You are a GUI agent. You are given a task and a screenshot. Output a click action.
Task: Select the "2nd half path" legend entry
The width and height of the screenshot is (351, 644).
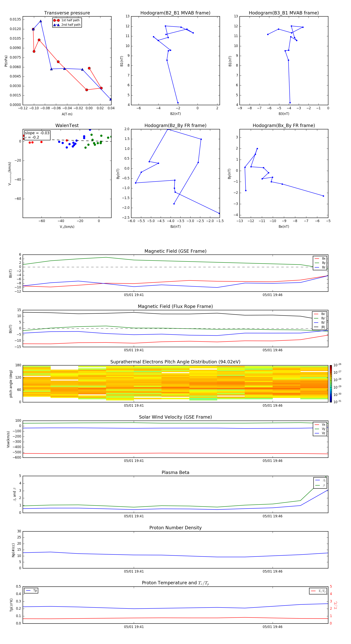(x=67, y=25)
